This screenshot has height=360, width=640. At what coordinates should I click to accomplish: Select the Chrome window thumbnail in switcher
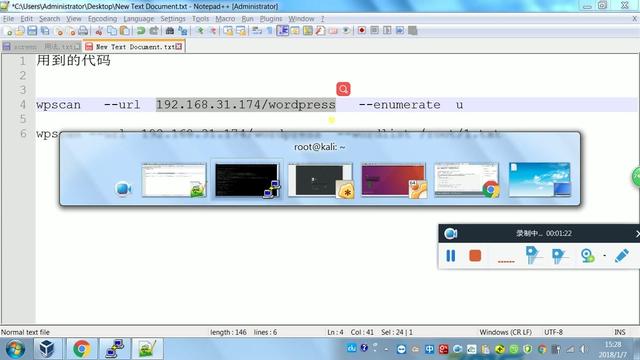[467, 180]
